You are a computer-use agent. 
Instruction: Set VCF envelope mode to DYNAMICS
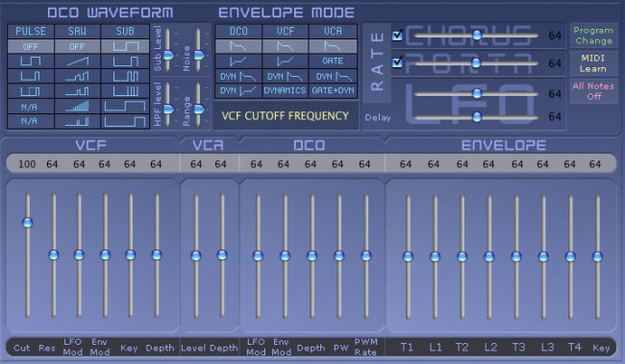pos(286,91)
